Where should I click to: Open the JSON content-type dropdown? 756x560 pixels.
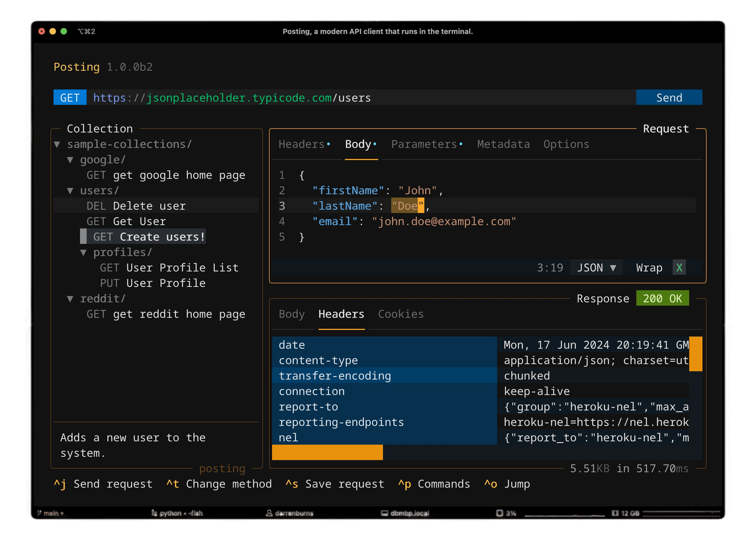point(596,267)
